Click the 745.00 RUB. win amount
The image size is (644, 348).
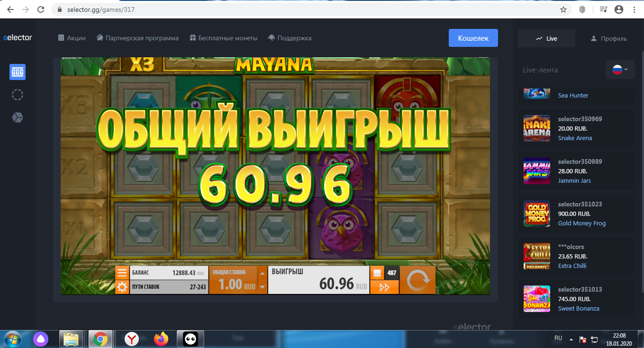574,299
